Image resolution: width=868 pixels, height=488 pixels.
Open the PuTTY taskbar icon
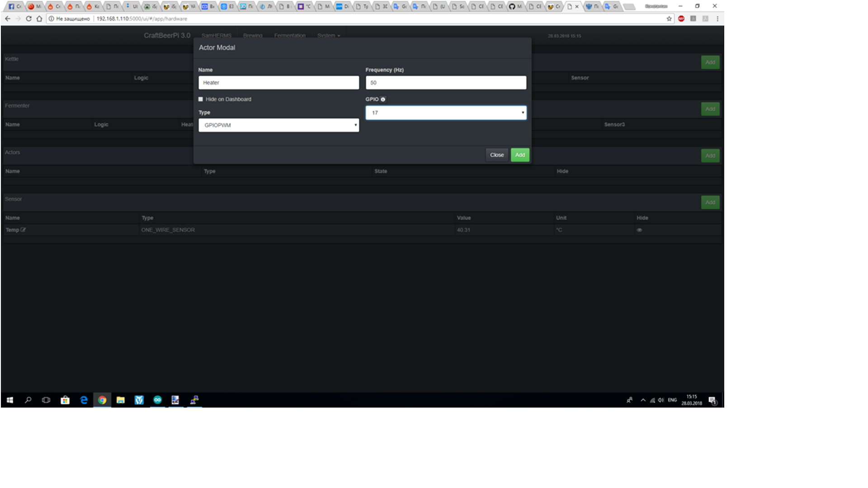coord(194,400)
